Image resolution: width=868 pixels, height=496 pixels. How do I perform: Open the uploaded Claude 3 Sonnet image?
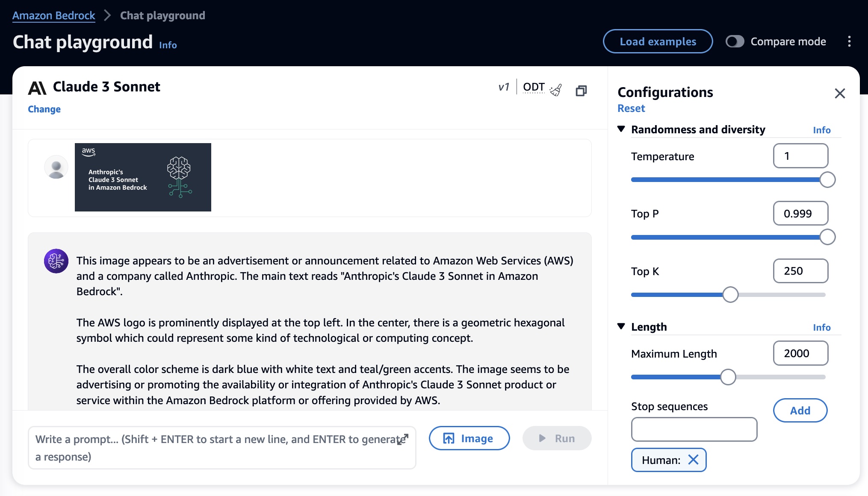point(143,177)
